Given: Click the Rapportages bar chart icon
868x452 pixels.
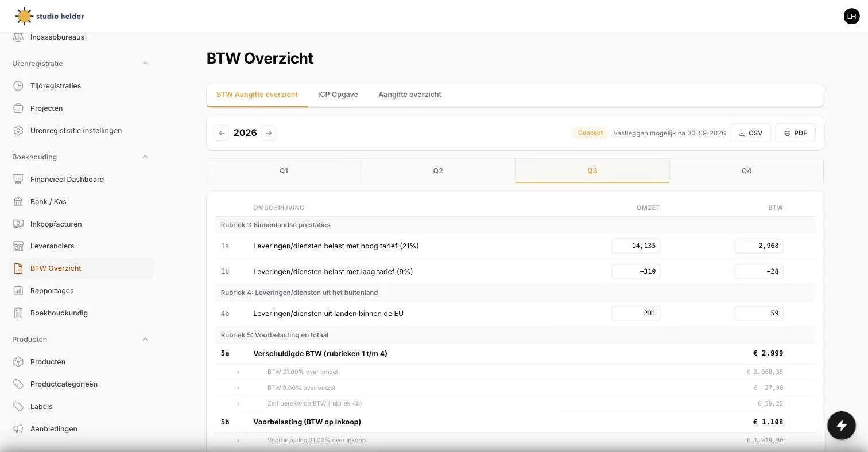Looking at the screenshot, I should click(18, 291).
